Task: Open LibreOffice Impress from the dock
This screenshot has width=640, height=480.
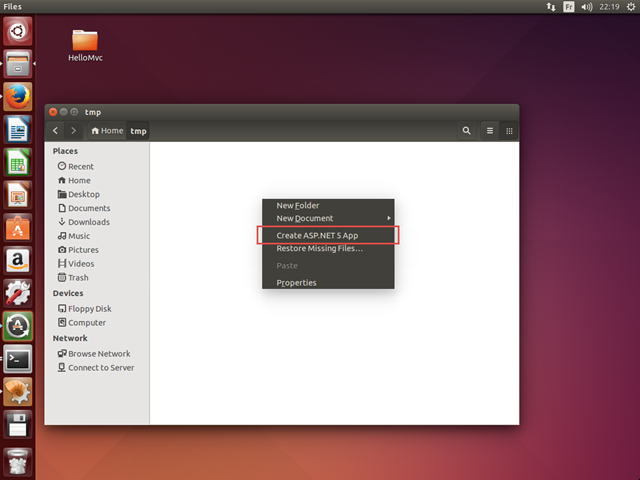Action: [18, 195]
